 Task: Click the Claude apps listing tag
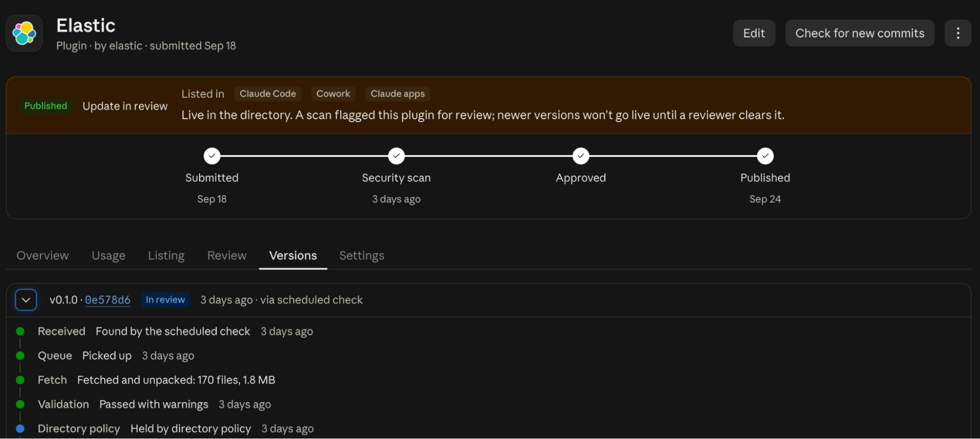398,94
